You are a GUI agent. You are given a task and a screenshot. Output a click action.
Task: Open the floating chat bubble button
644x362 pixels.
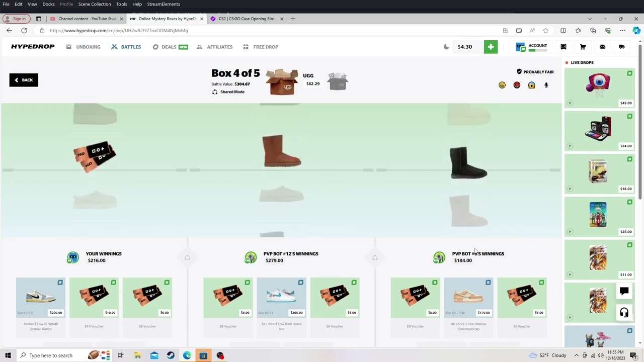(x=624, y=291)
